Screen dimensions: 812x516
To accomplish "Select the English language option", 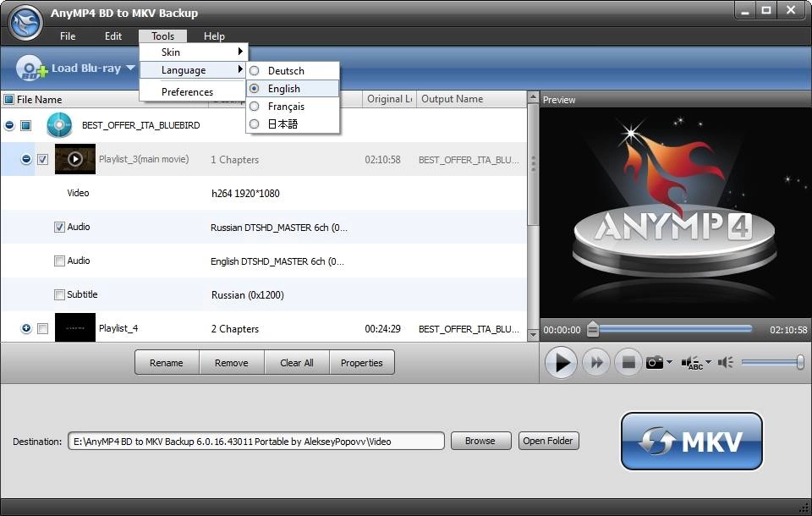I will [293, 89].
